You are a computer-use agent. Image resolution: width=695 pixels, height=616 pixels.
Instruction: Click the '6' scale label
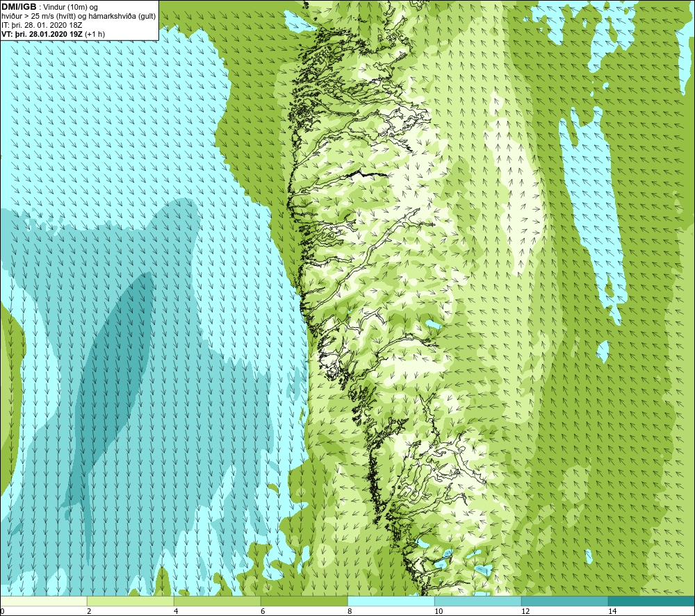[263, 611]
